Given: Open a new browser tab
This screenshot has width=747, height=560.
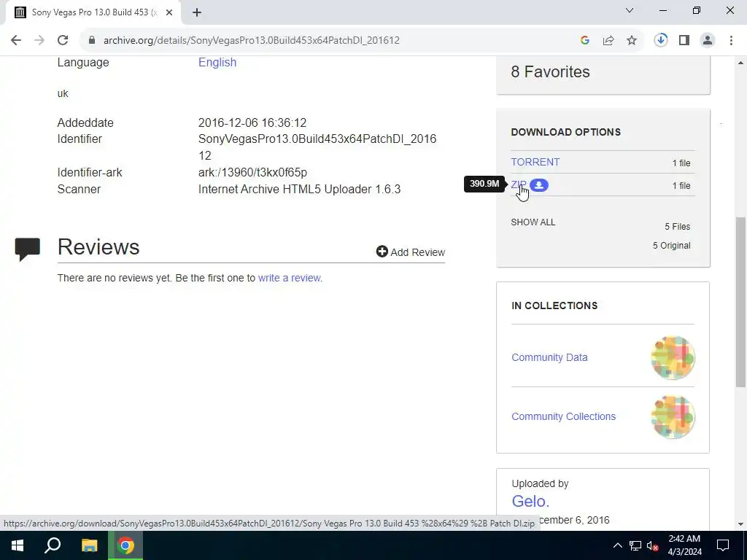Looking at the screenshot, I should (197, 12).
